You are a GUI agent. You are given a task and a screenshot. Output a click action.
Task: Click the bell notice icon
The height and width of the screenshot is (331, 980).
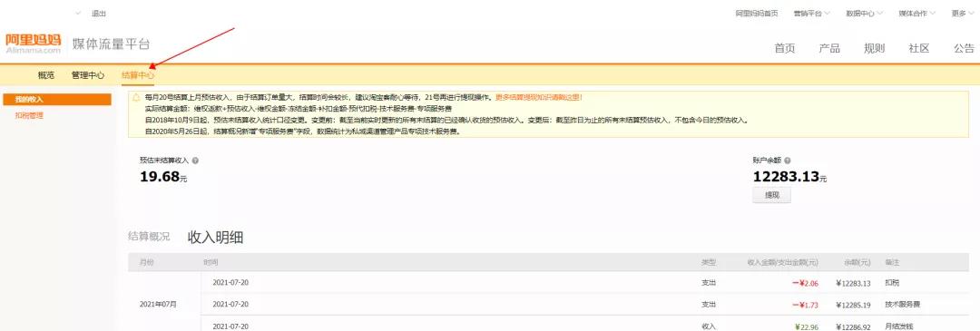135,97
